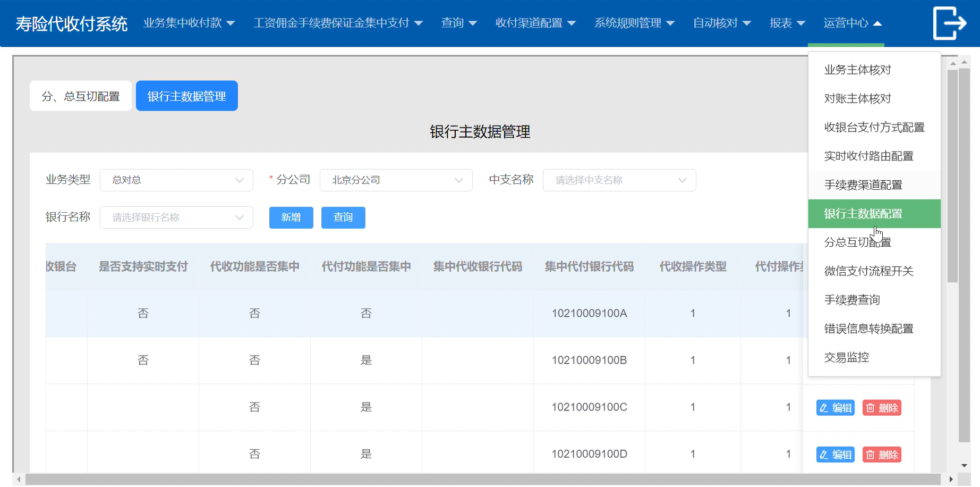The height and width of the screenshot is (487, 980).
Task: Open 分公司 dropdown showing 北京分公司
Action: (x=396, y=180)
